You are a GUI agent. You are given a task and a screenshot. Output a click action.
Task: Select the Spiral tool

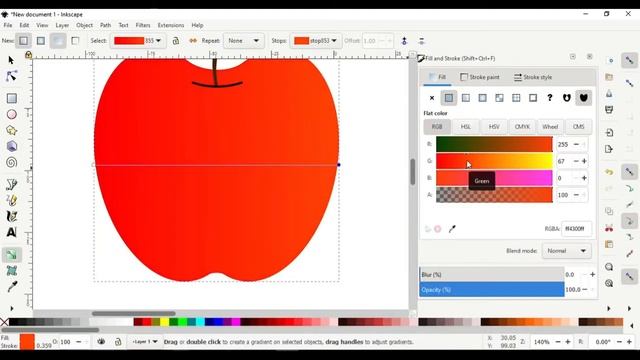point(11,162)
